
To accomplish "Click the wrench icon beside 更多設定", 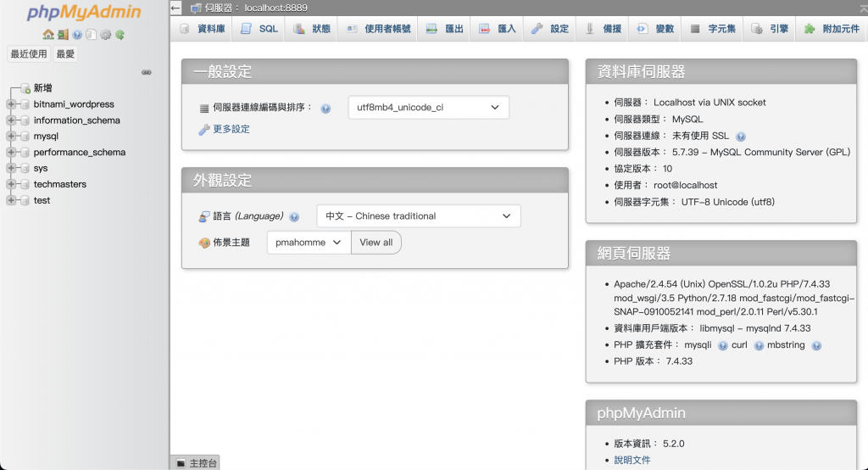I will point(203,129).
